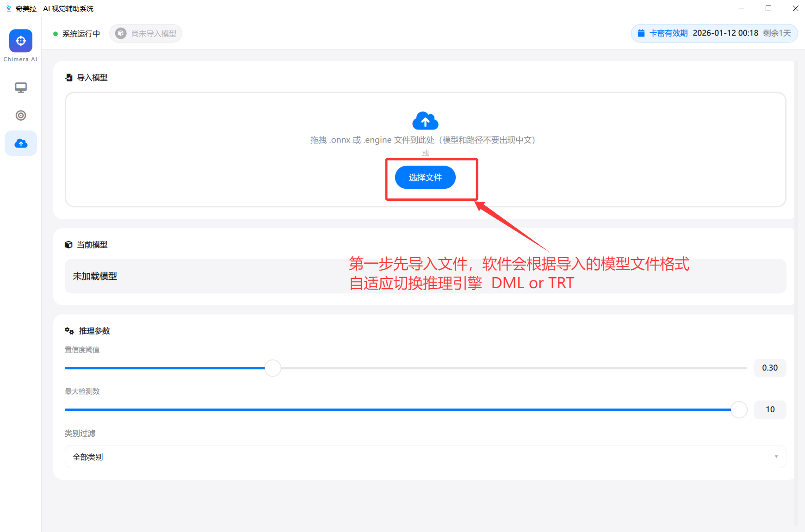Close the 奇美拉 window
This screenshot has height=532, width=805.
click(x=795, y=8)
